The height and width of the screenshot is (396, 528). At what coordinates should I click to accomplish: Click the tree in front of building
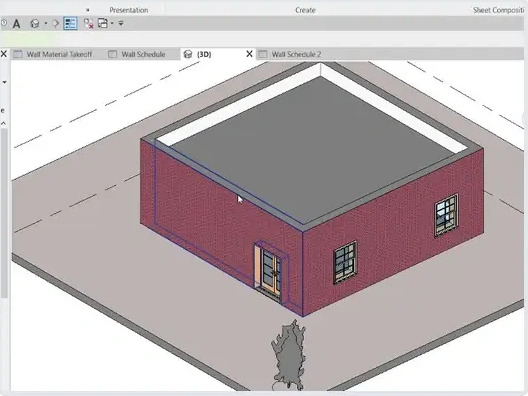(289, 356)
